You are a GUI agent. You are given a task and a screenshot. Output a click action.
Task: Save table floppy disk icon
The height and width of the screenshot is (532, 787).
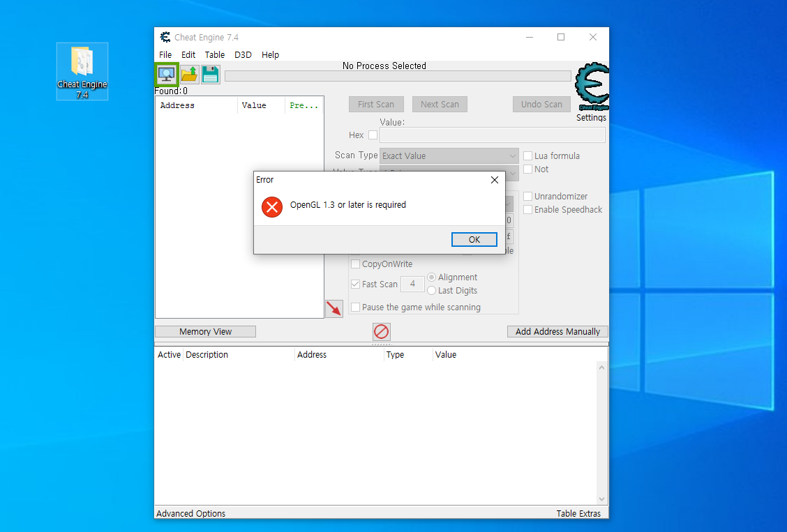pyautogui.click(x=211, y=75)
